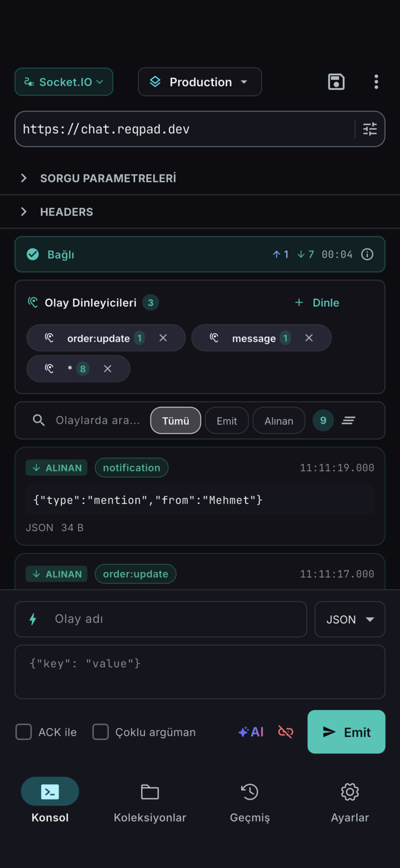The height and width of the screenshot is (868, 400).
Task: Select the order:update listener chip
Action: [x=106, y=338]
